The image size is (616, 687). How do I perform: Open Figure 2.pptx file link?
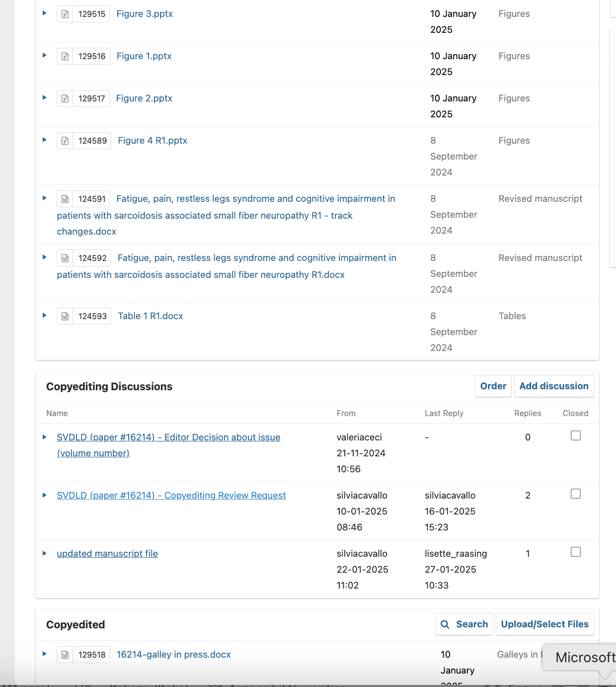144,98
